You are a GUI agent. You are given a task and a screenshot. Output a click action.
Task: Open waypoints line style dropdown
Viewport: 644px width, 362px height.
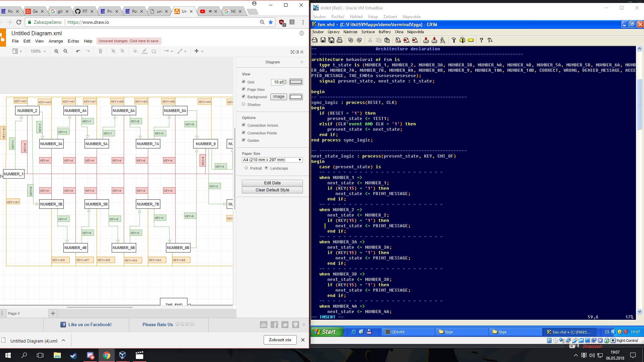[182, 51]
